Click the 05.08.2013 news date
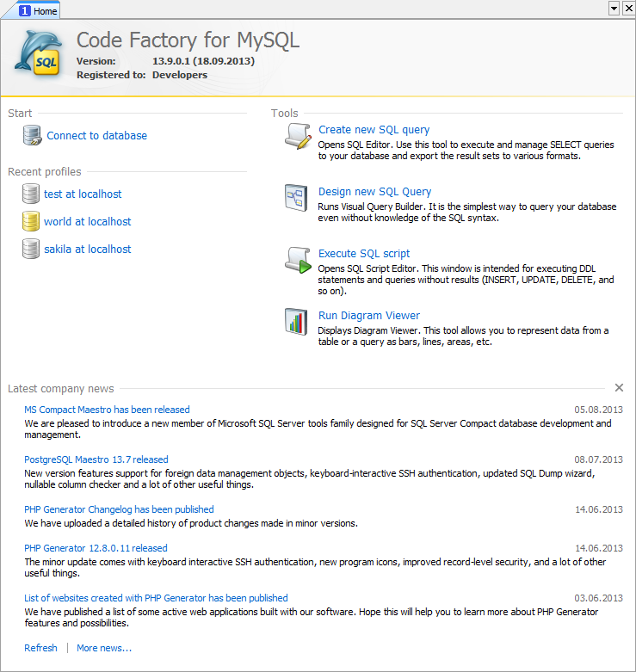 (x=598, y=410)
